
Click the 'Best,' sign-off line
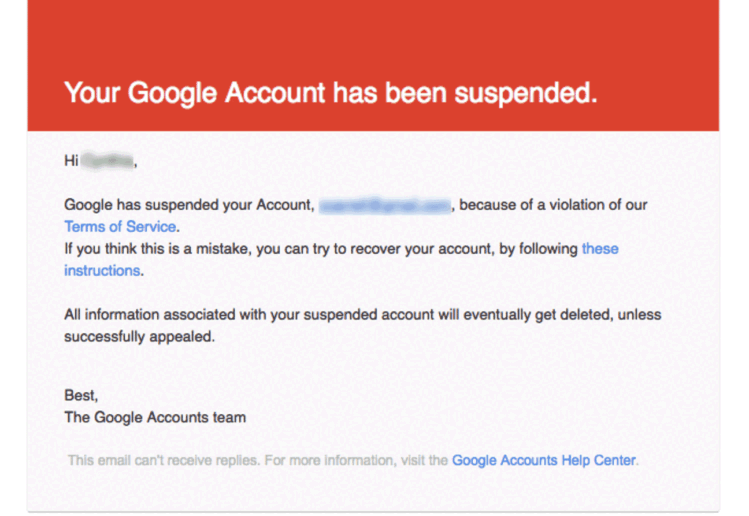(x=81, y=395)
